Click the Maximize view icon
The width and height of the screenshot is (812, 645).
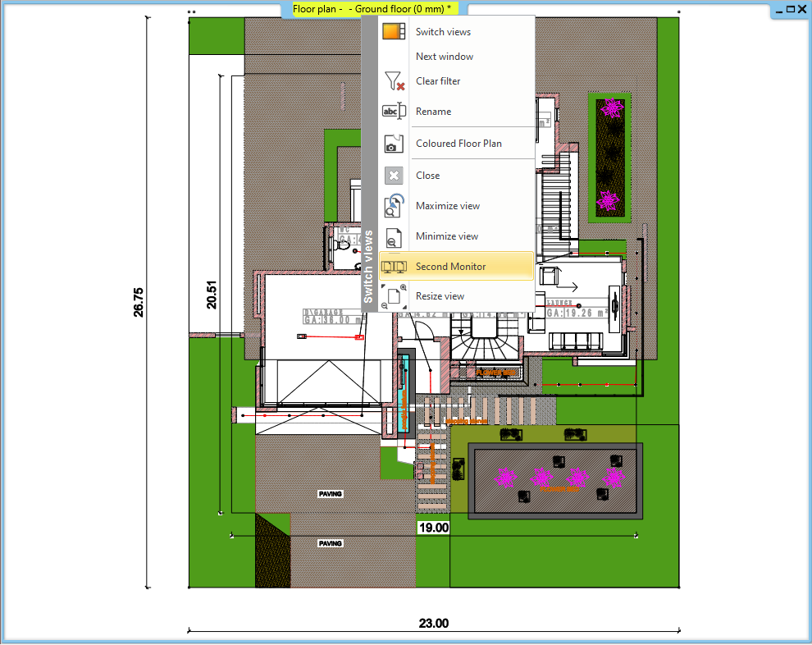pos(394,206)
